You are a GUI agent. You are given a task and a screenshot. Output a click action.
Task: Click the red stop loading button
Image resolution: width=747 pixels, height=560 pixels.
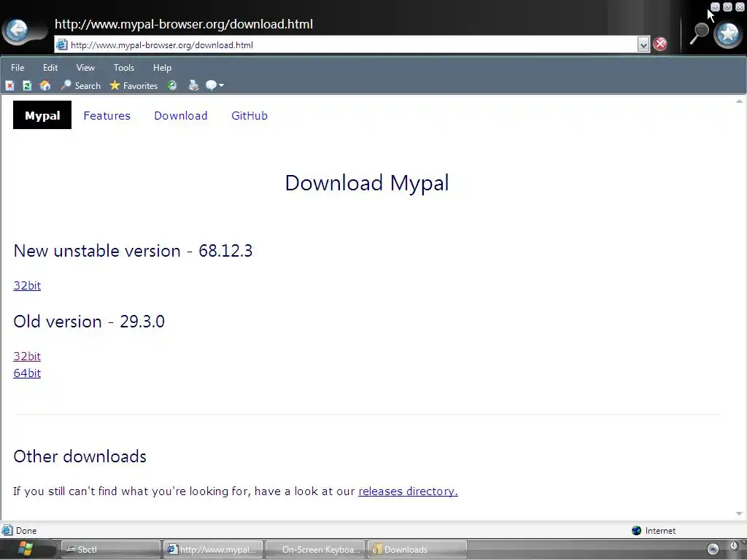659,44
